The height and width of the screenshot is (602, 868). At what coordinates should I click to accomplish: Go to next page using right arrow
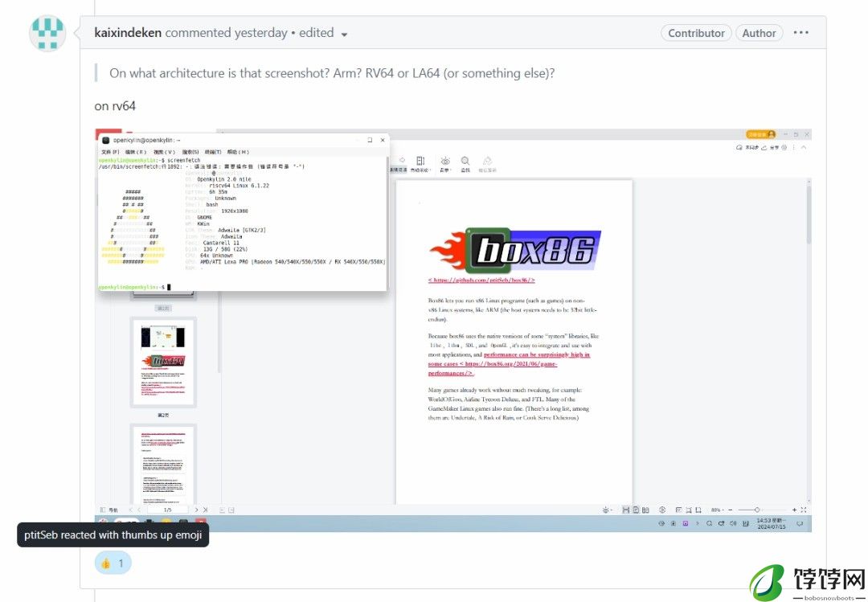[x=196, y=510]
